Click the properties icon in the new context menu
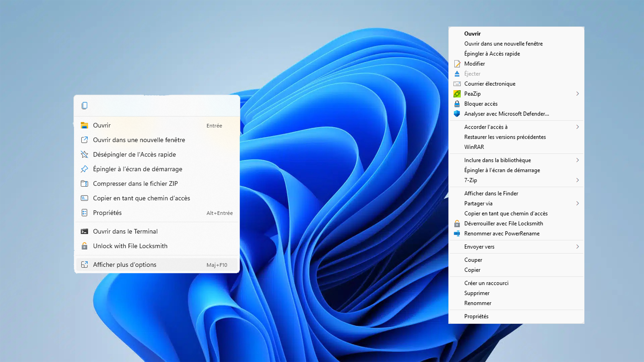 (85, 213)
